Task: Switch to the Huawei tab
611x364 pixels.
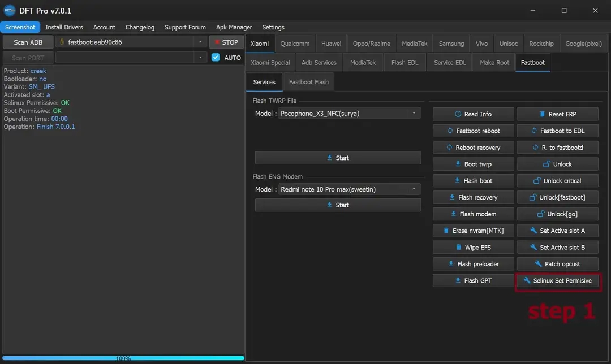Action: (x=331, y=44)
